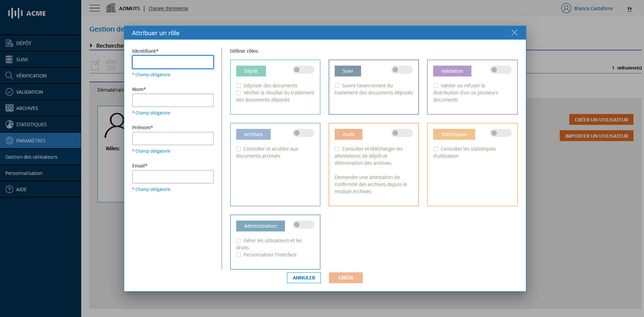Enable the Dépôt role toggle

pos(303,70)
